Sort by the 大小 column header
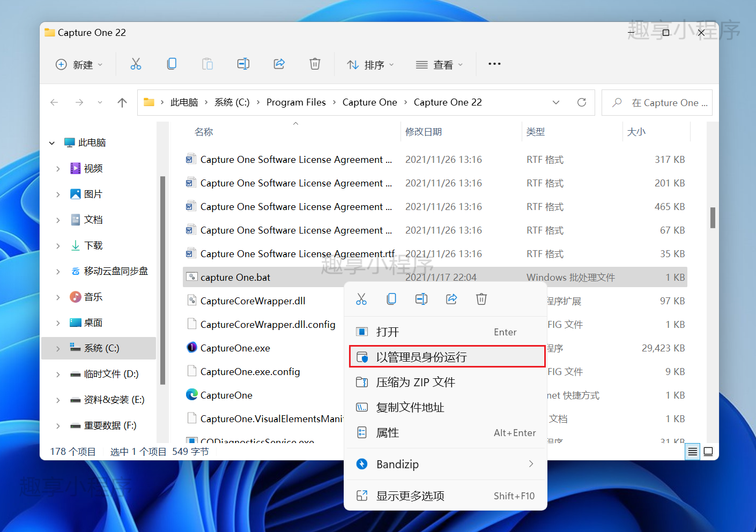756x532 pixels. [x=636, y=132]
